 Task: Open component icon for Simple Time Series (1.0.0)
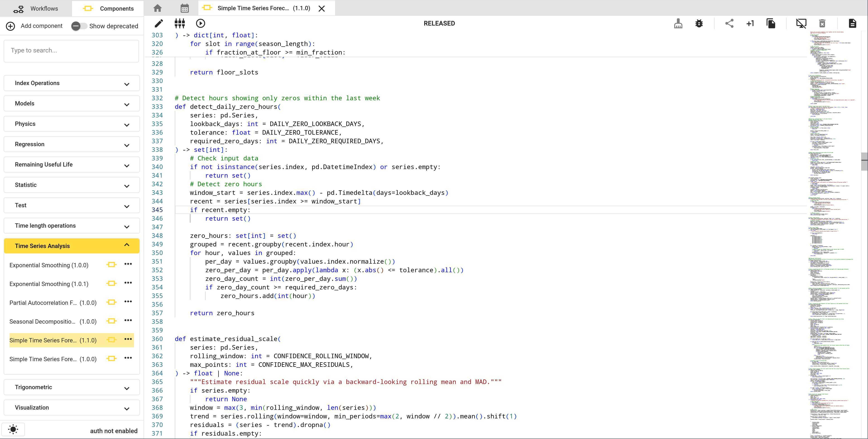click(112, 358)
